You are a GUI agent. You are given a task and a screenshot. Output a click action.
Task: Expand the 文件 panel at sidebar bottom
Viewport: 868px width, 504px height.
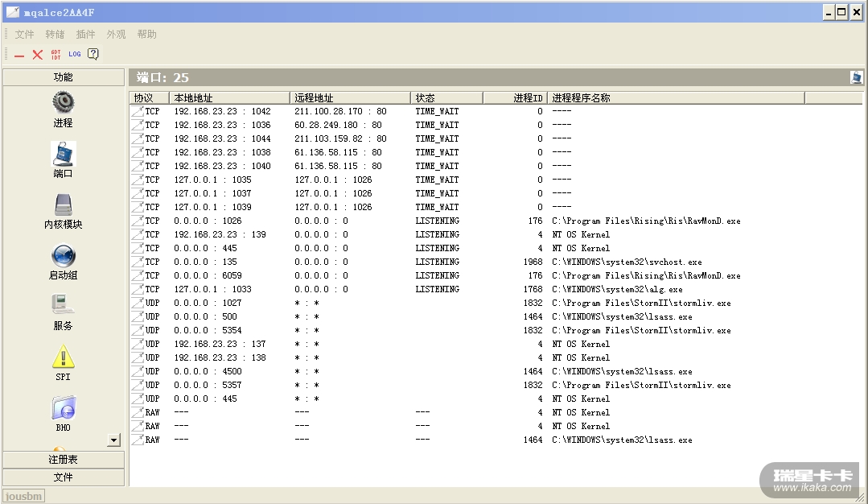point(63,477)
